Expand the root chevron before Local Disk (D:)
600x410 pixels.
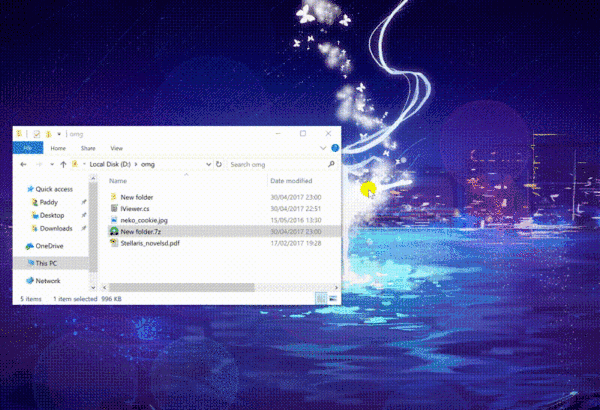click(84, 164)
